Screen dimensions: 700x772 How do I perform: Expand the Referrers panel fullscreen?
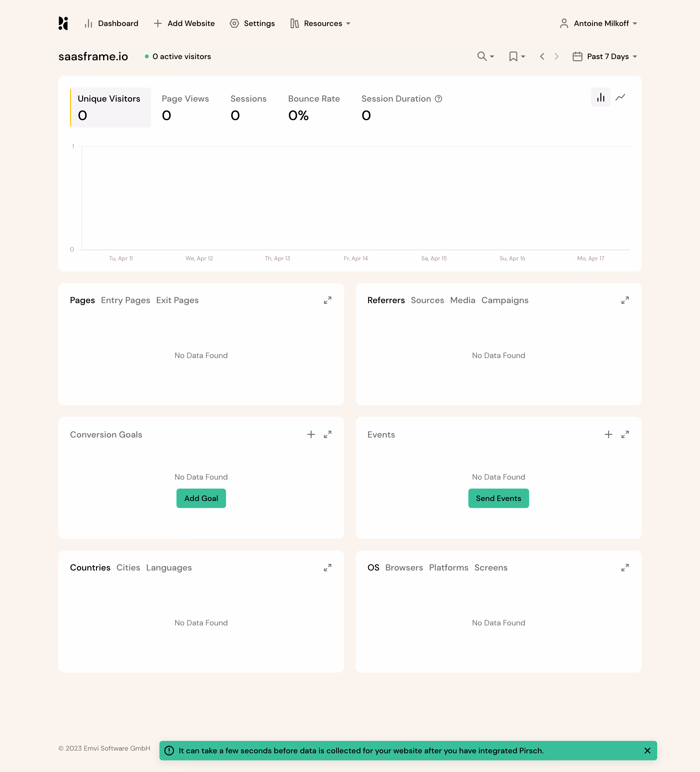coord(625,300)
